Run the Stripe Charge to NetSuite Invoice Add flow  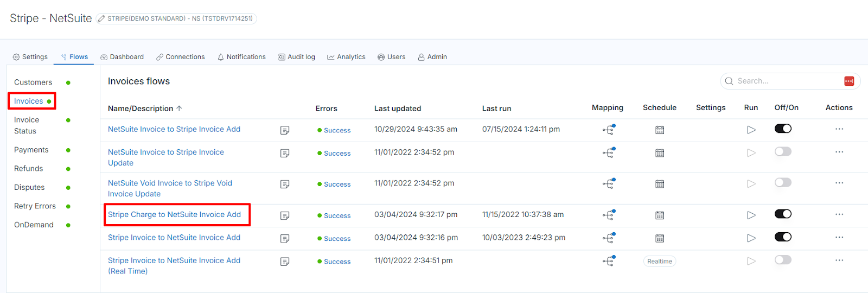pos(751,215)
